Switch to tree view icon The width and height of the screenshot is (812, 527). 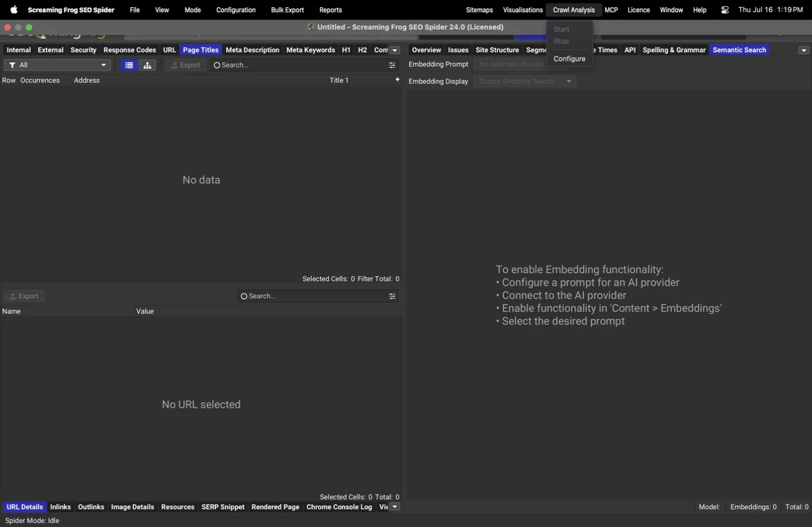[x=147, y=65]
